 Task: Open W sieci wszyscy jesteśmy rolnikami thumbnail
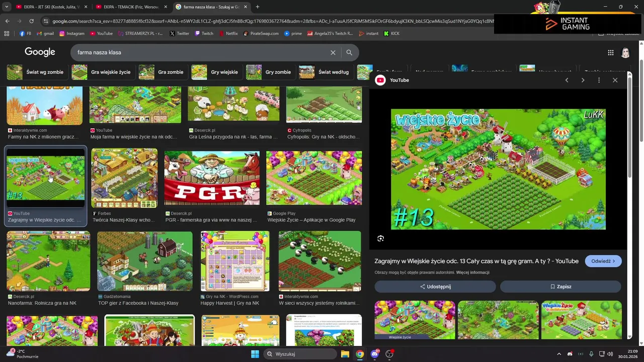pos(320,261)
